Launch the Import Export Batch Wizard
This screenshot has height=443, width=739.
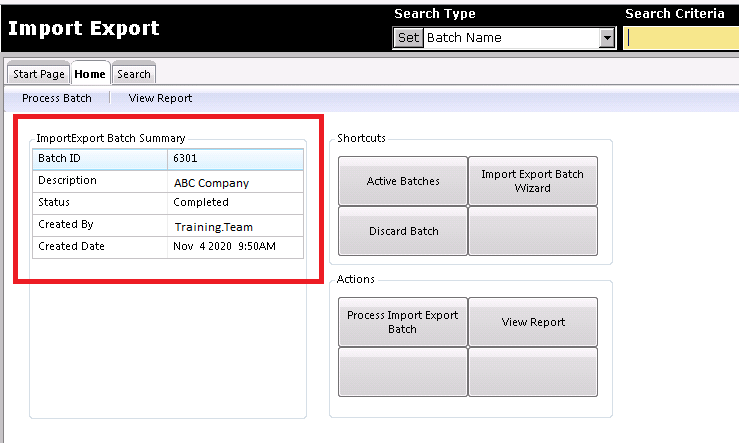point(533,181)
